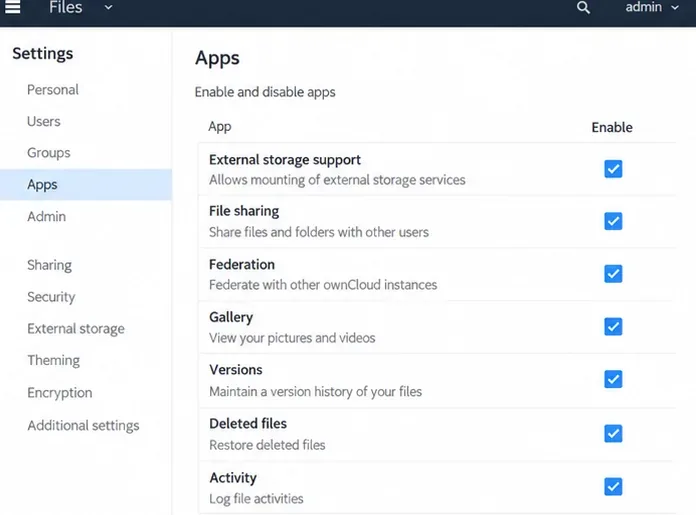Screen dimensions: 696x515
Task: Open External storage in sidebar
Action: 76,329
